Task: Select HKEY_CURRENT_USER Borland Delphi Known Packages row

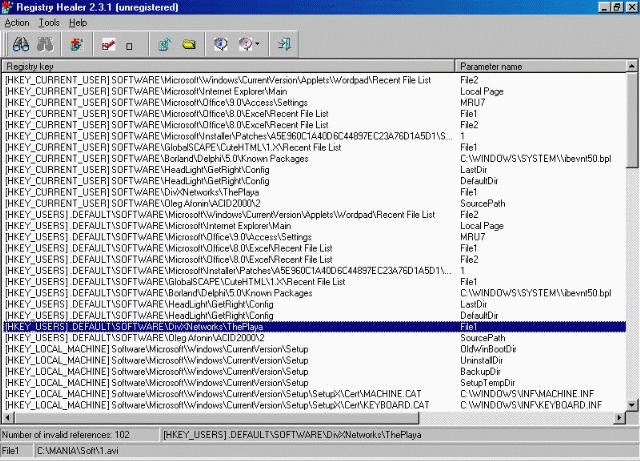Action: click(314, 158)
